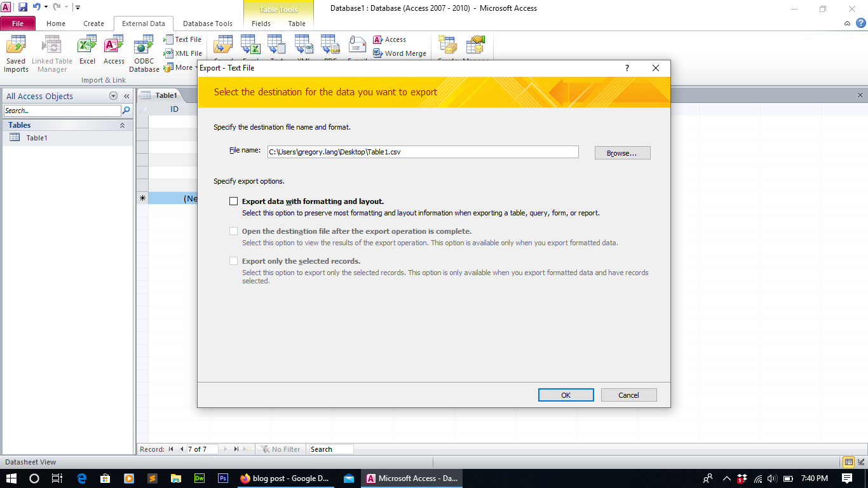This screenshot has height=488, width=868.
Task: Open ODBC Database import
Action: tap(144, 54)
